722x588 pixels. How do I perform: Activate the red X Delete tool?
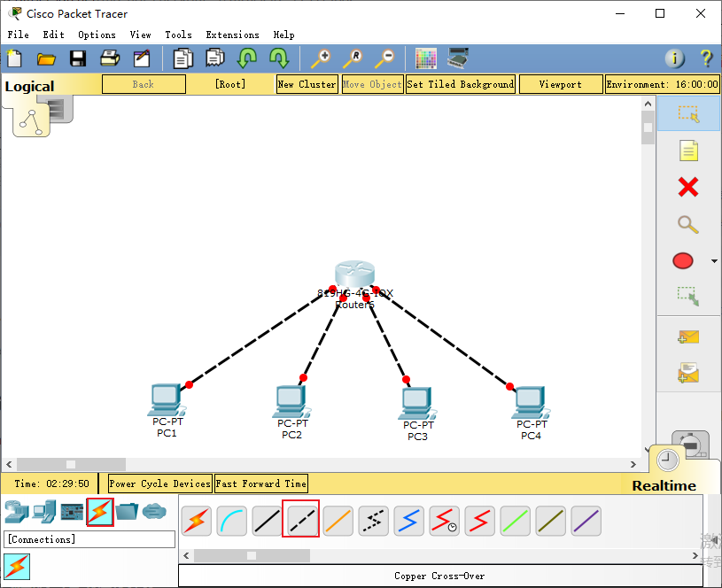pos(688,187)
